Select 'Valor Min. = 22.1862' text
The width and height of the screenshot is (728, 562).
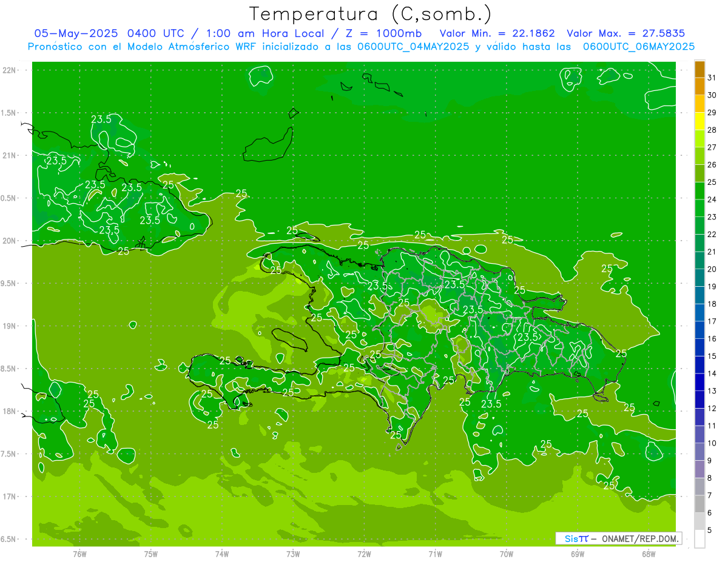tap(497, 33)
